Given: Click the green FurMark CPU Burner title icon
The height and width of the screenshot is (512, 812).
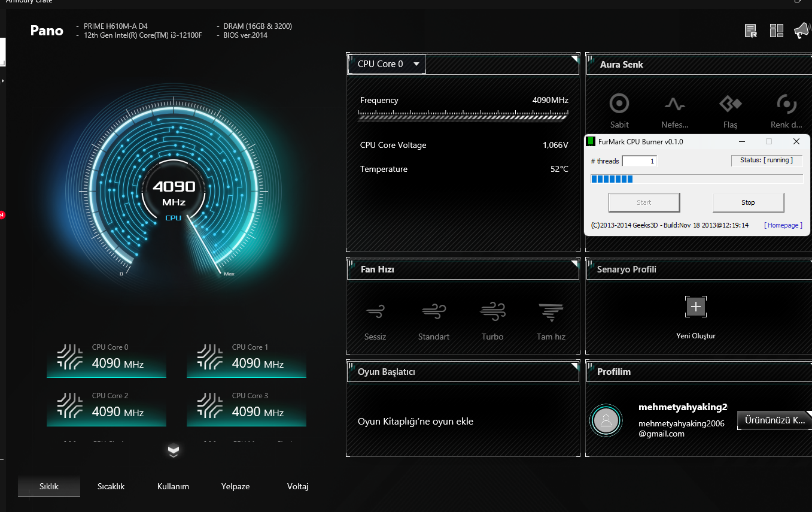Looking at the screenshot, I should (x=591, y=142).
